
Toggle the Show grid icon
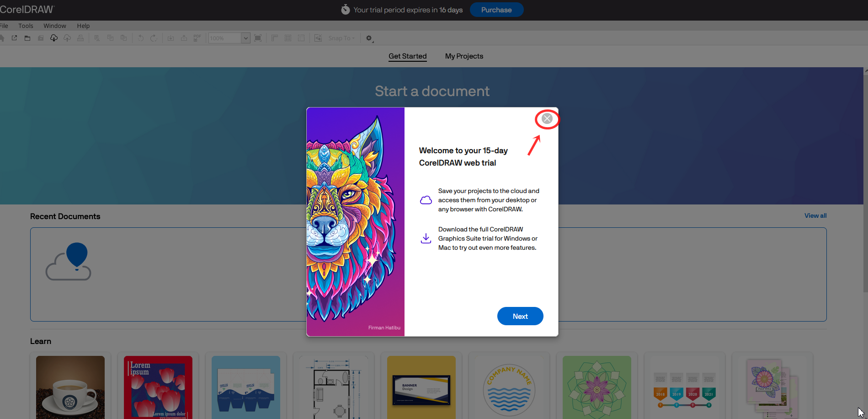pos(288,38)
